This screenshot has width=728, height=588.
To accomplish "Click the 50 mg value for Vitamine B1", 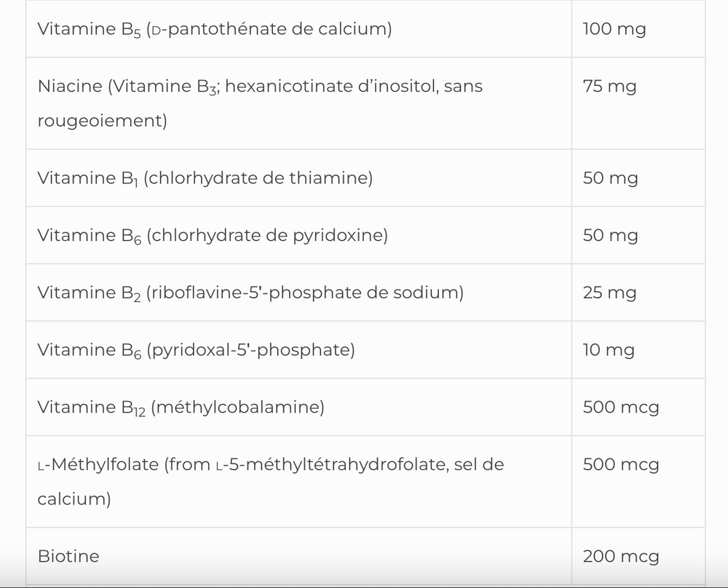I will pyautogui.click(x=610, y=178).
